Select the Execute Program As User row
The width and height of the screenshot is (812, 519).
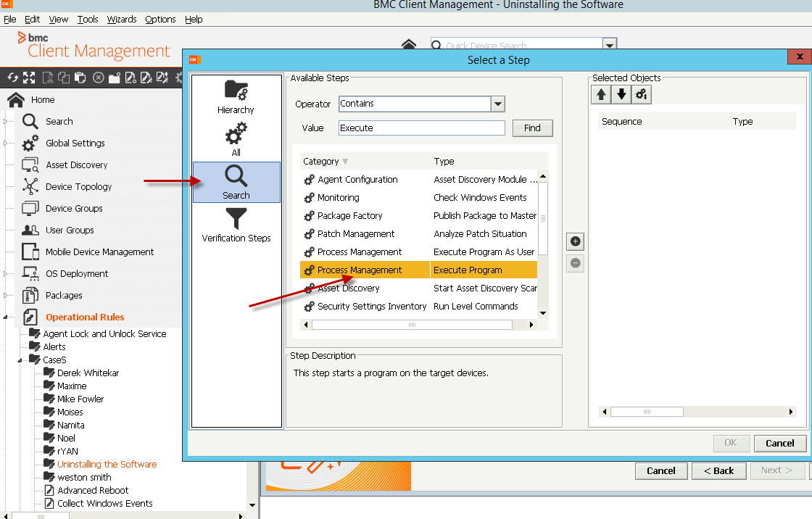tap(418, 252)
